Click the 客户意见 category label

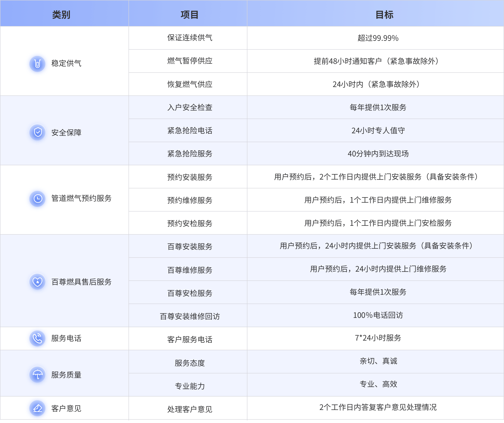66,408
